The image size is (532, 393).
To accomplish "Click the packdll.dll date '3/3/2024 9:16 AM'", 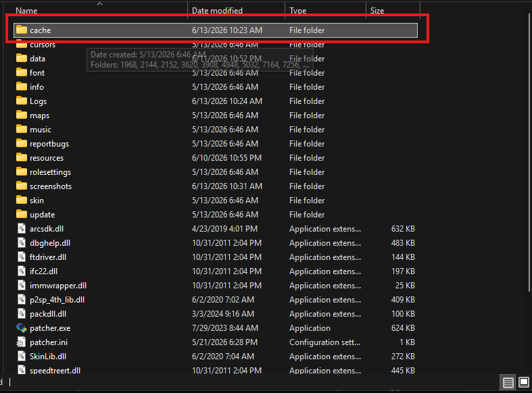I will click(223, 314).
